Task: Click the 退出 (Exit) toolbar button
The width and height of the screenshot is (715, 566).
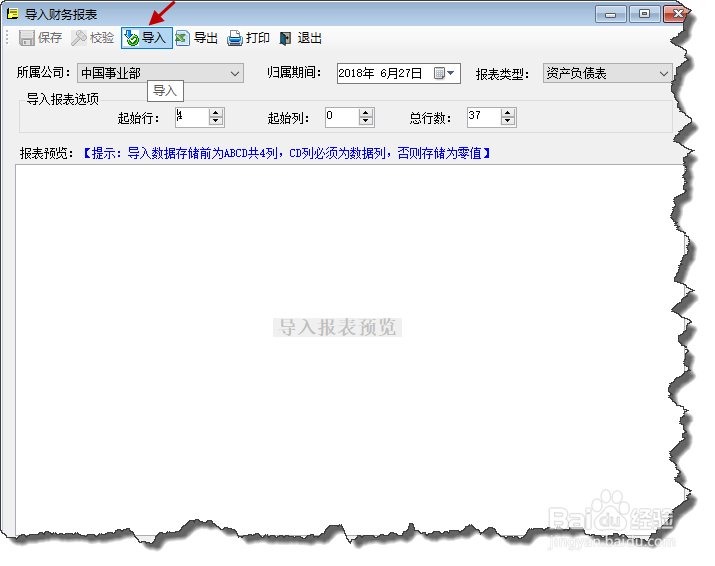Action: click(301, 38)
